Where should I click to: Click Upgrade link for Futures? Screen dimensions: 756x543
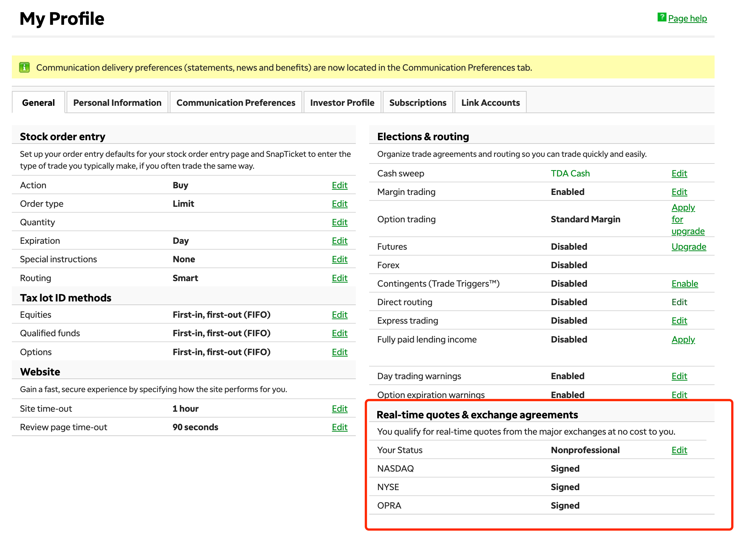(x=689, y=247)
